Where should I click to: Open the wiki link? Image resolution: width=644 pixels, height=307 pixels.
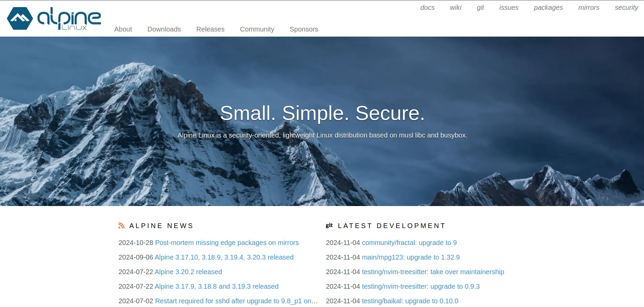pyautogui.click(x=456, y=7)
